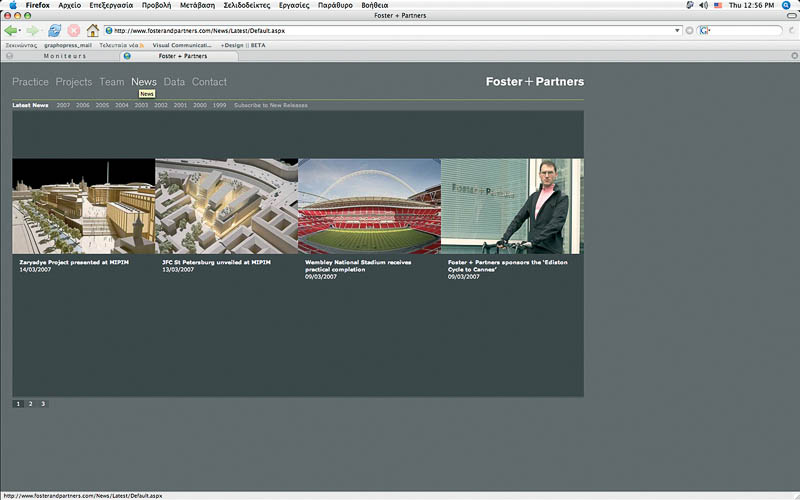Open the News section

click(x=144, y=82)
